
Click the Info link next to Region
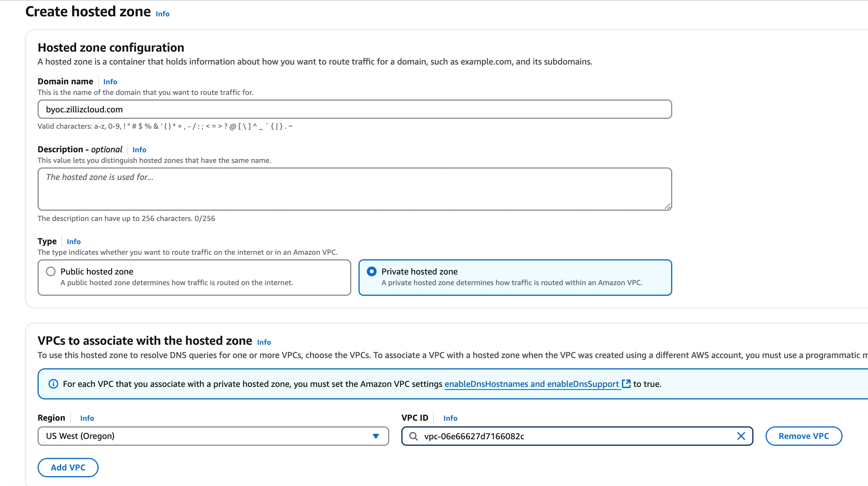(87, 417)
